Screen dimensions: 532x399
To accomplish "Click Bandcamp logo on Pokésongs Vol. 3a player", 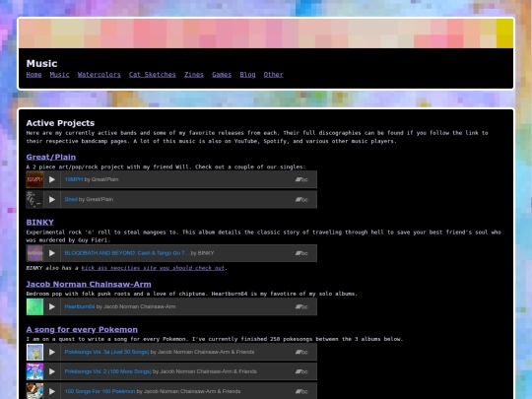I will coord(301,352).
